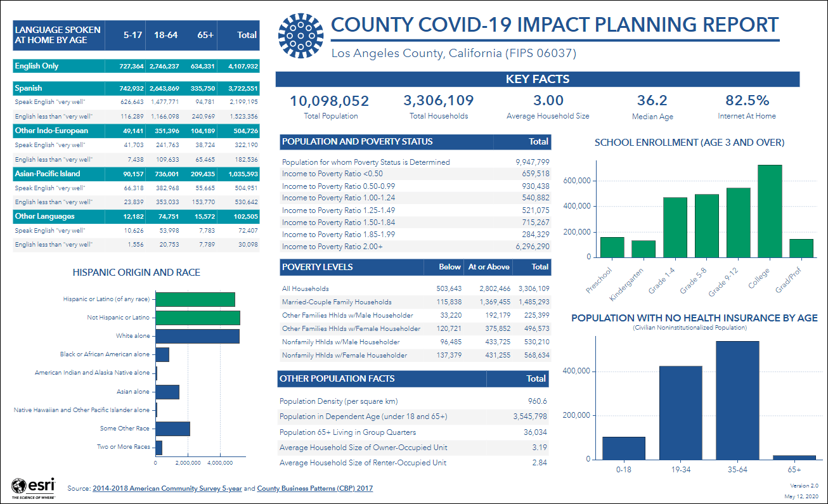Click Income to Poverty Ratio <0.50 row
828x504 pixels.
(x=416, y=174)
